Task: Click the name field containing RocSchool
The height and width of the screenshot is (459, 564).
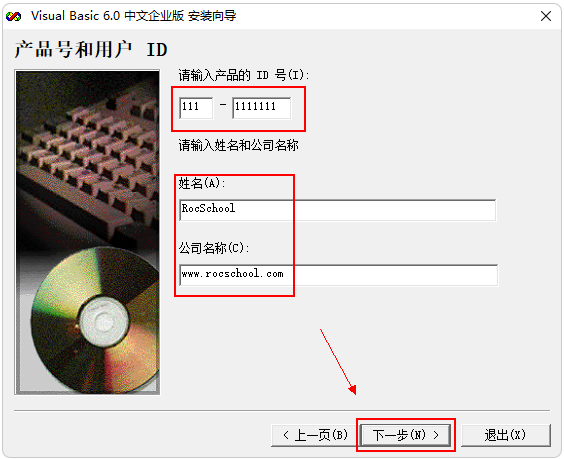Action: click(x=337, y=210)
